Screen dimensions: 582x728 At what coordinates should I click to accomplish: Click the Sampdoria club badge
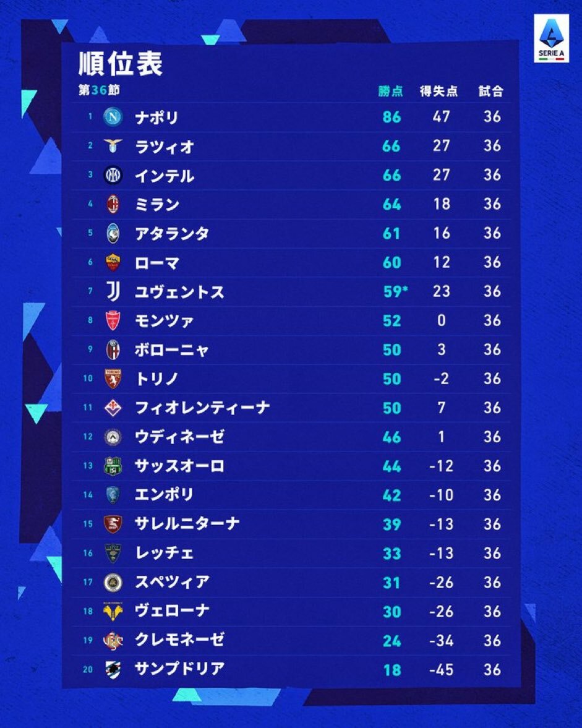coord(113,669)
